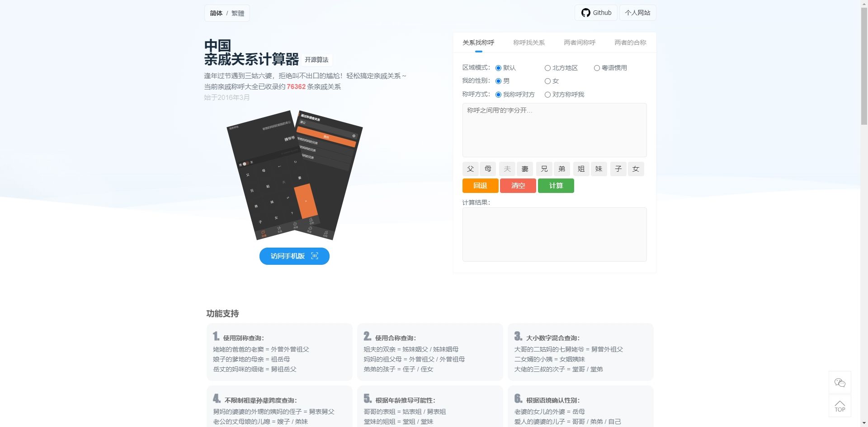Add 兄 relation key
Image resolution: width=868 pixels, height=427 pixels.
(544, 169)
